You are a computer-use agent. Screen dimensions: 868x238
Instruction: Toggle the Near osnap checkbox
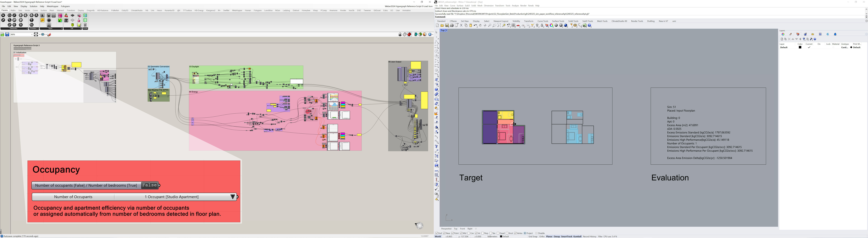coord(444,233)
